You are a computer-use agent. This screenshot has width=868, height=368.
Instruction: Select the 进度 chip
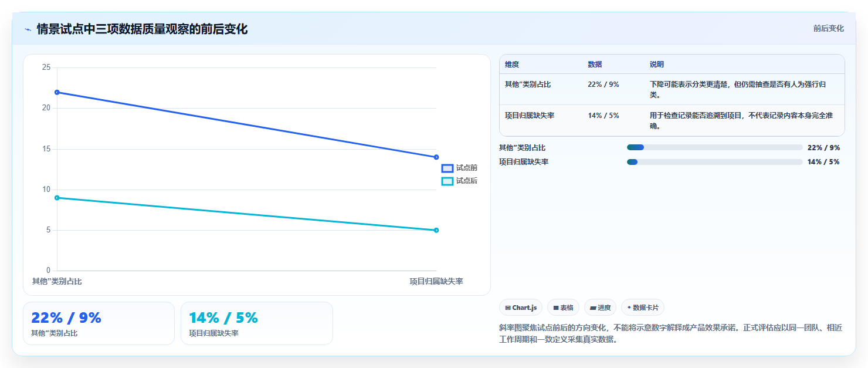pos(600,308)
